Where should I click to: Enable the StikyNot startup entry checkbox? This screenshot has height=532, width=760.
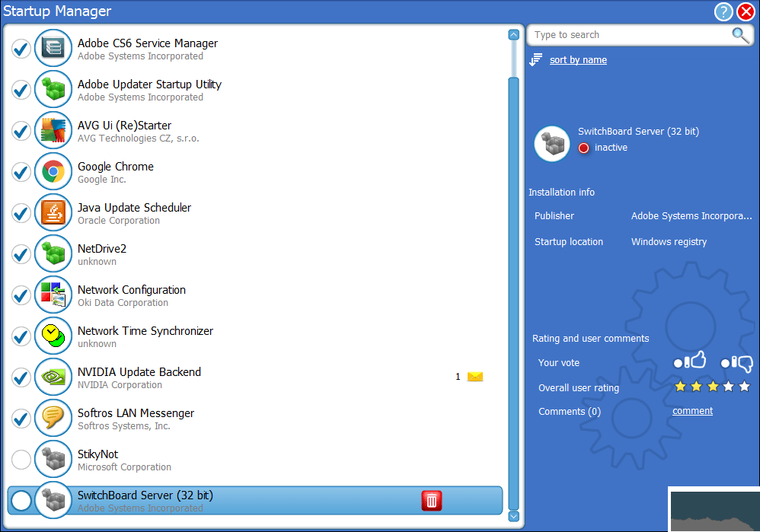coord(21,459)
